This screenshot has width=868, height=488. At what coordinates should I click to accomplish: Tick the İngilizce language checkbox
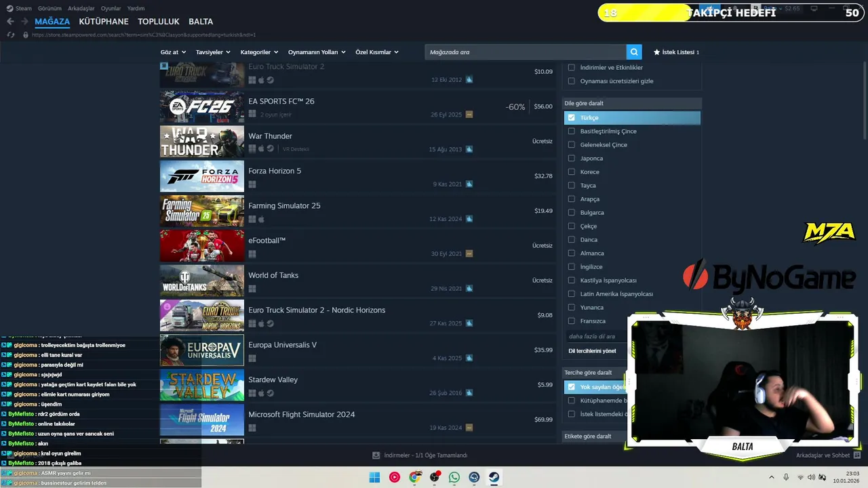tap(572, 266)
